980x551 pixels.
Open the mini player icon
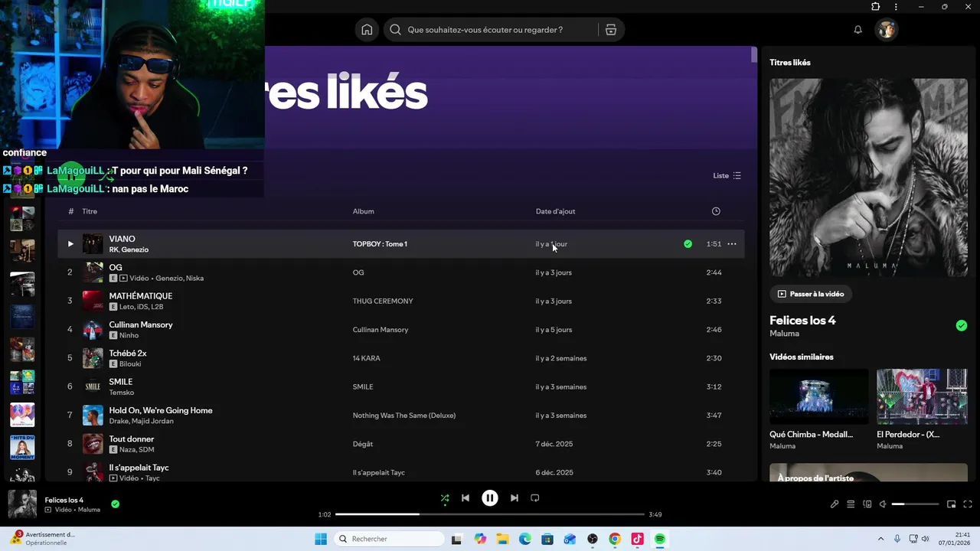tap(952, 504)
